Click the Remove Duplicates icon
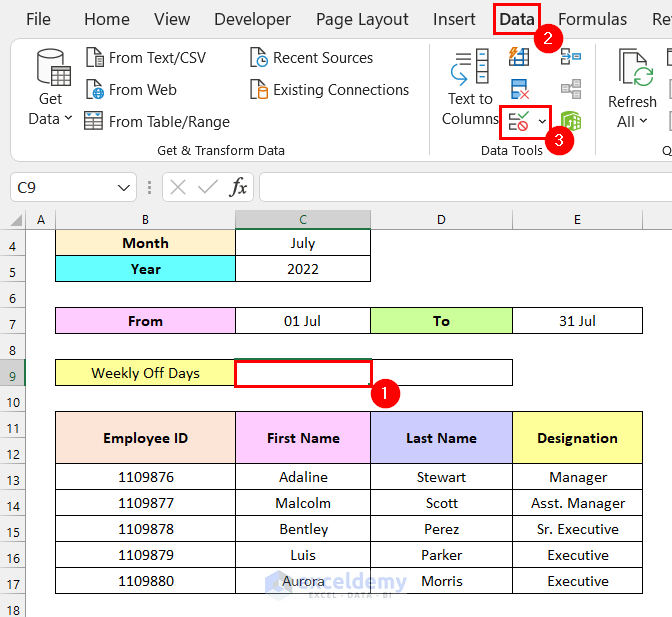 coord(519,89)
